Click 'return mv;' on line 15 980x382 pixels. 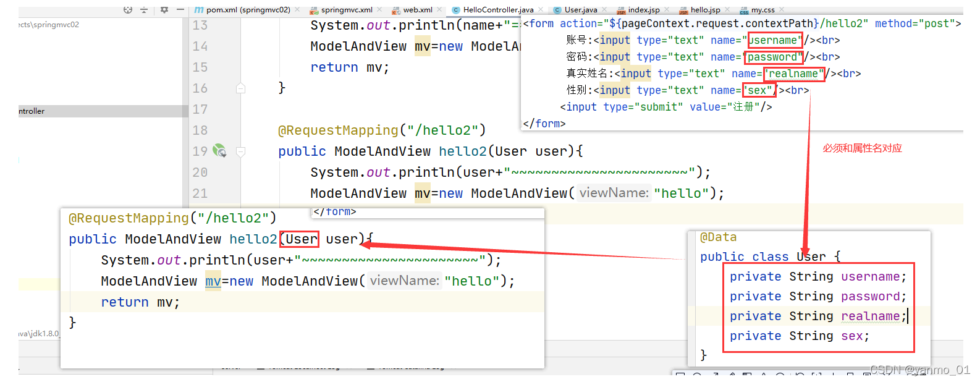(350, 67)
